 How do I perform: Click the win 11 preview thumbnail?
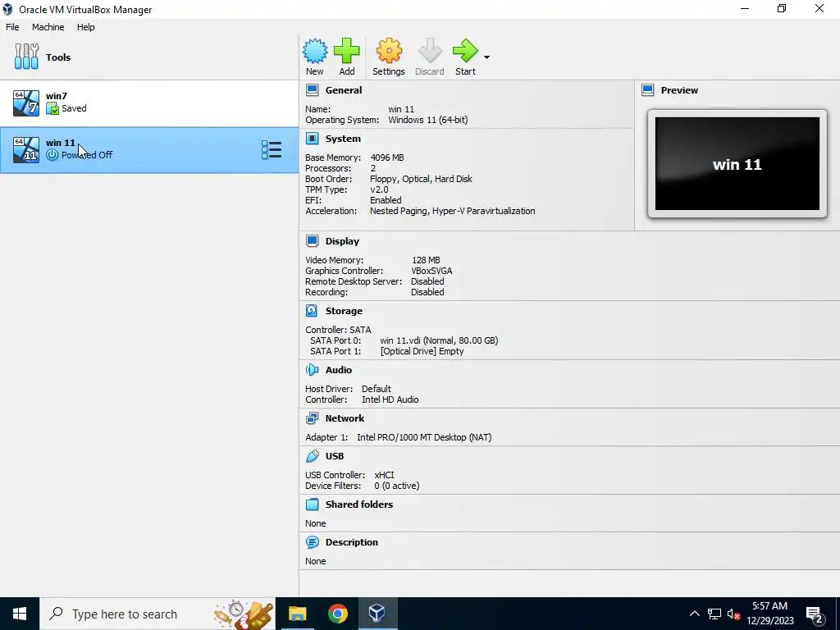[737, 164]
